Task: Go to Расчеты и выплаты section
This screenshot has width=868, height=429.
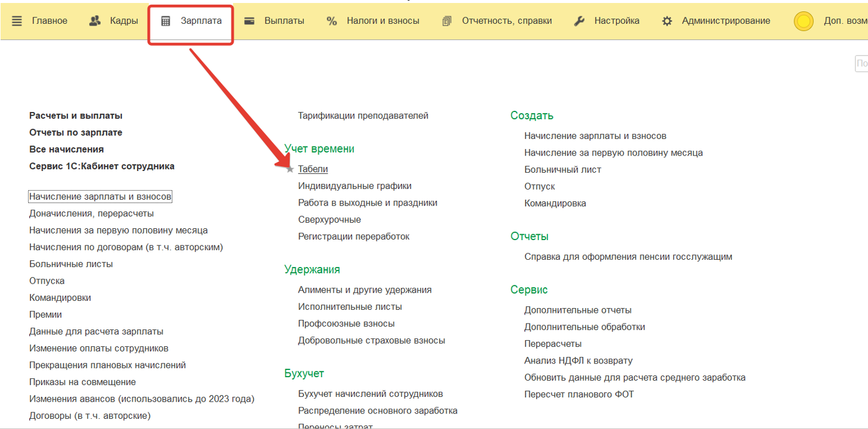Action: (x=76, y=116)
